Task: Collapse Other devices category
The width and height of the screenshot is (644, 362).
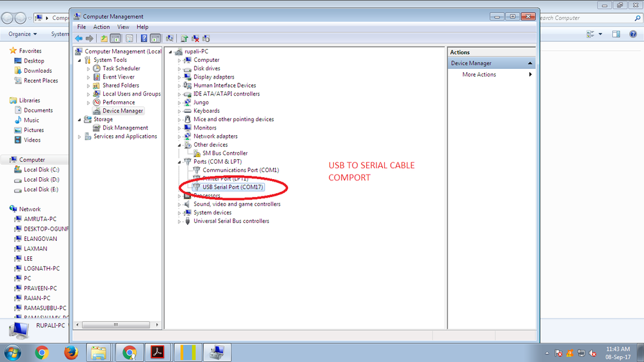Action: tap(179, 146)
